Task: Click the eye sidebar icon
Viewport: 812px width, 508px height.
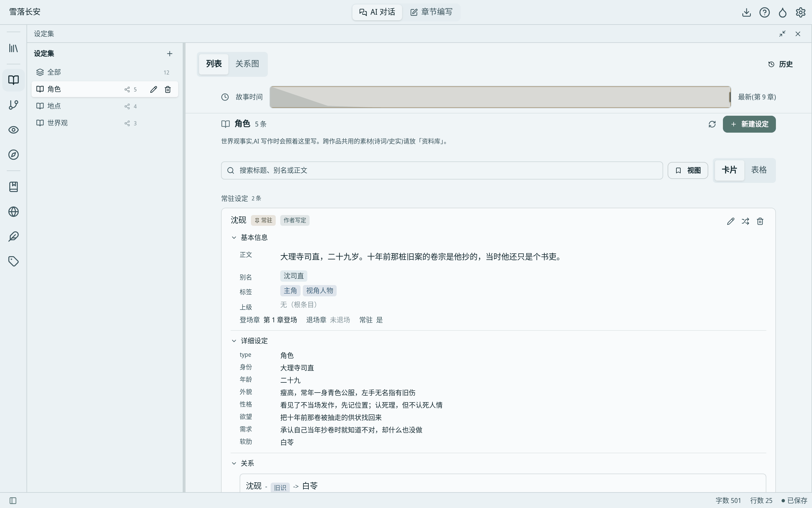Action: click(14, 130)
